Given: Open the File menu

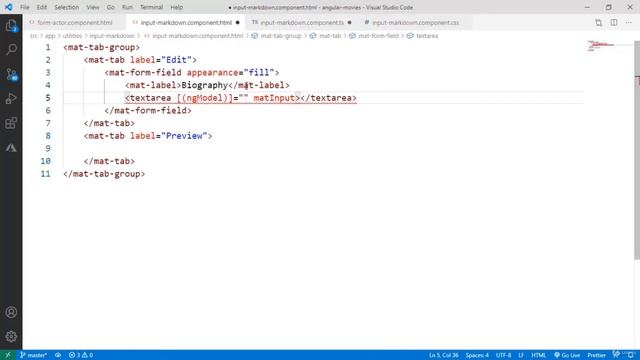Looking at the screenshot, I should click(x=24, y=7).
